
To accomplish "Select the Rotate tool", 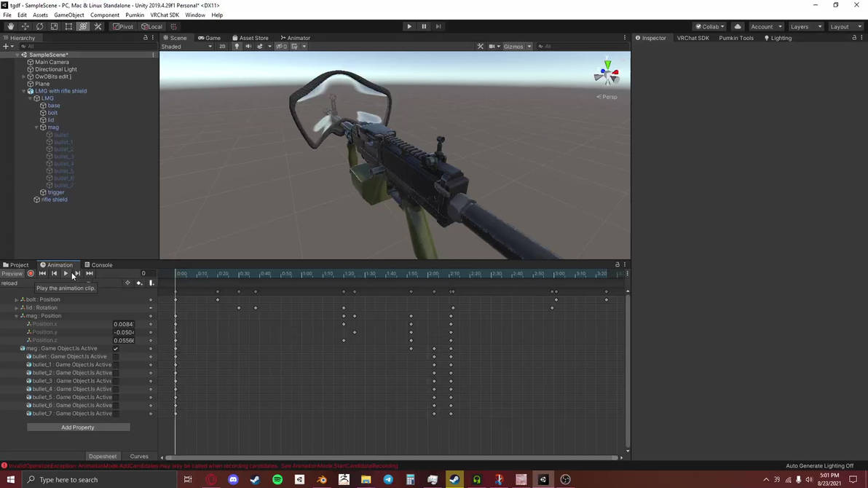I will click(x=39, y=26).
